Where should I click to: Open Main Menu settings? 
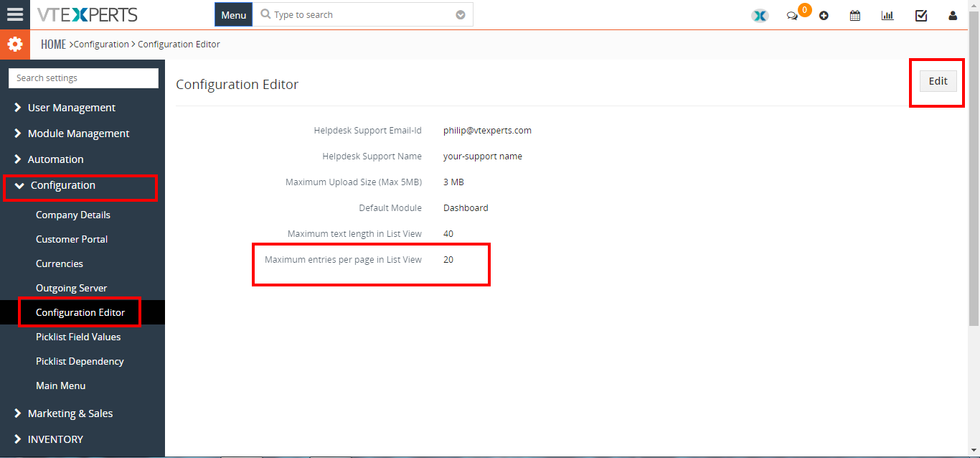point(60,385)
